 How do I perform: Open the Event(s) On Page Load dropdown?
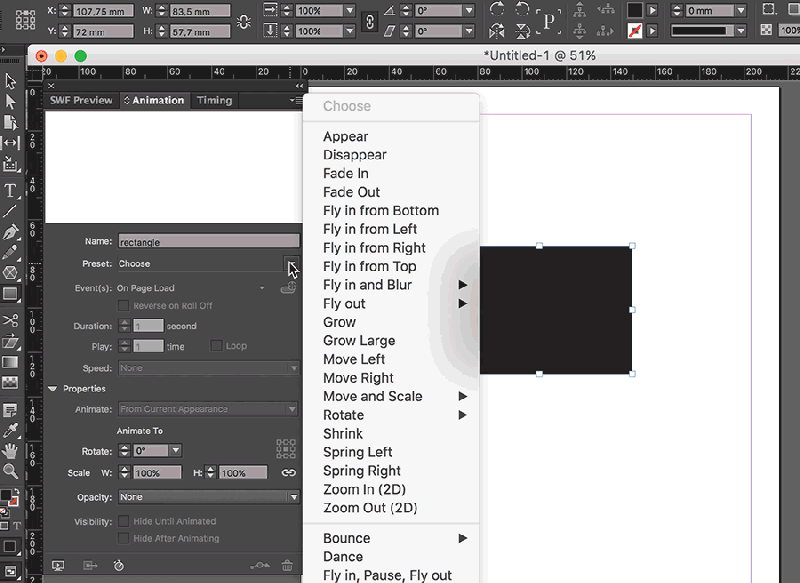(262, 288)
